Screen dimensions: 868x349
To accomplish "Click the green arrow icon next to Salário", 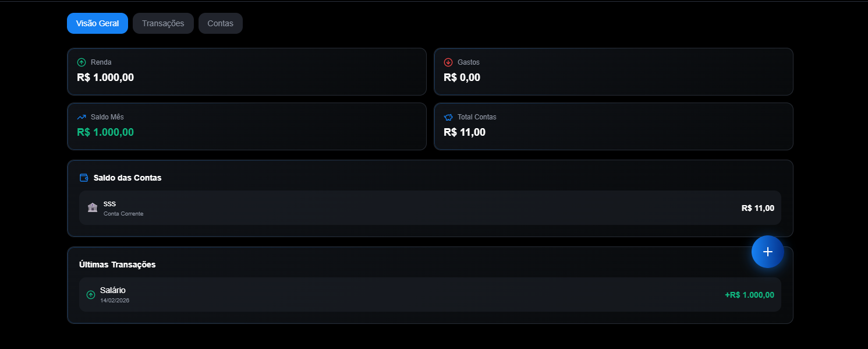I will click(x=91, y=295).
